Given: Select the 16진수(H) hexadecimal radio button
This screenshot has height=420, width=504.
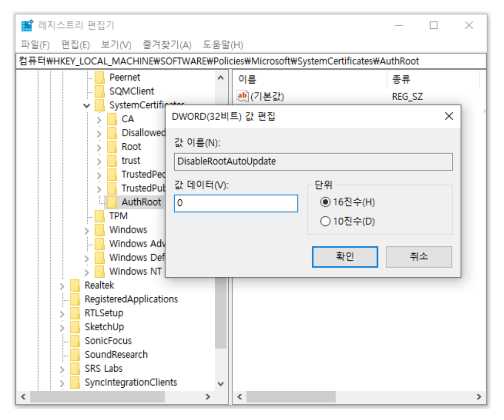Looking at the screenshot, I should pyautogui.click(x=325, y=202).
